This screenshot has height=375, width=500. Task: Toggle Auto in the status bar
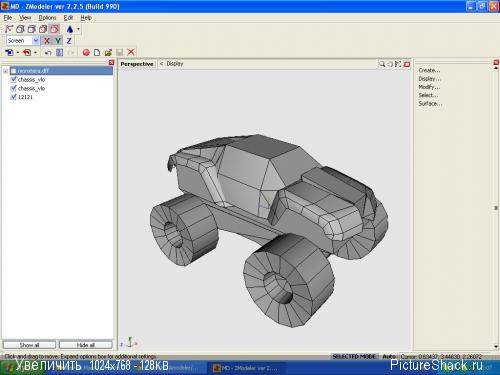click(x=389, y=356)
